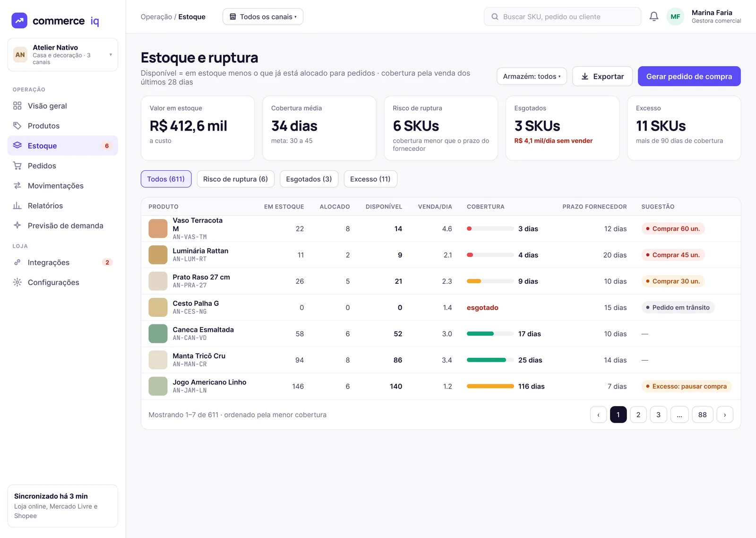Click the Exportar button
This screenshot has height=538, width=756.
tap(602, 76)
